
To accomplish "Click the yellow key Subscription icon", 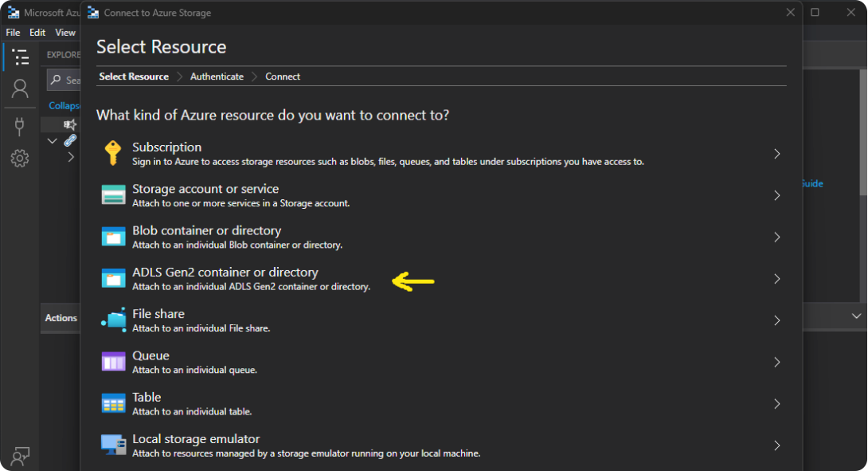I will click(113, 153).
